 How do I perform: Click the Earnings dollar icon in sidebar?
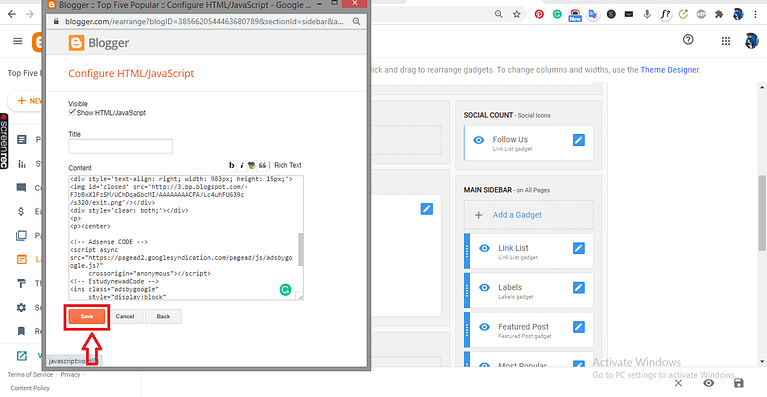(x=21, y=212)
